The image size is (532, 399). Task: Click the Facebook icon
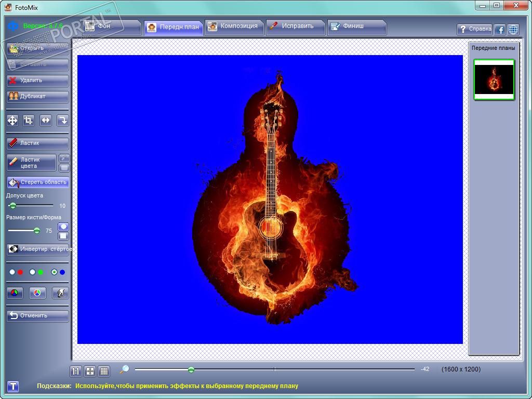500,30
